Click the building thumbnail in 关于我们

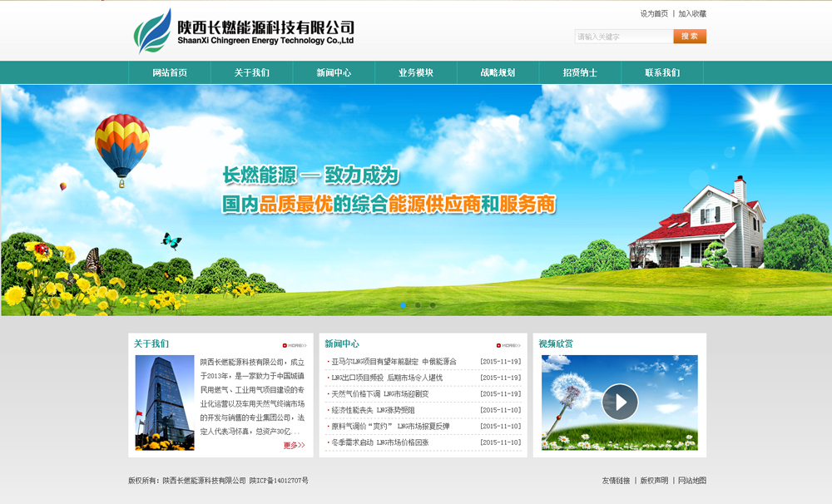tap(165, 403)
